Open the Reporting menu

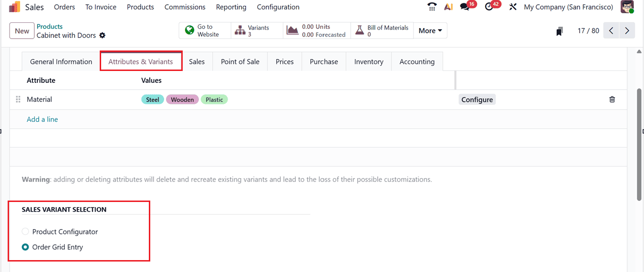tap(231, 7)
